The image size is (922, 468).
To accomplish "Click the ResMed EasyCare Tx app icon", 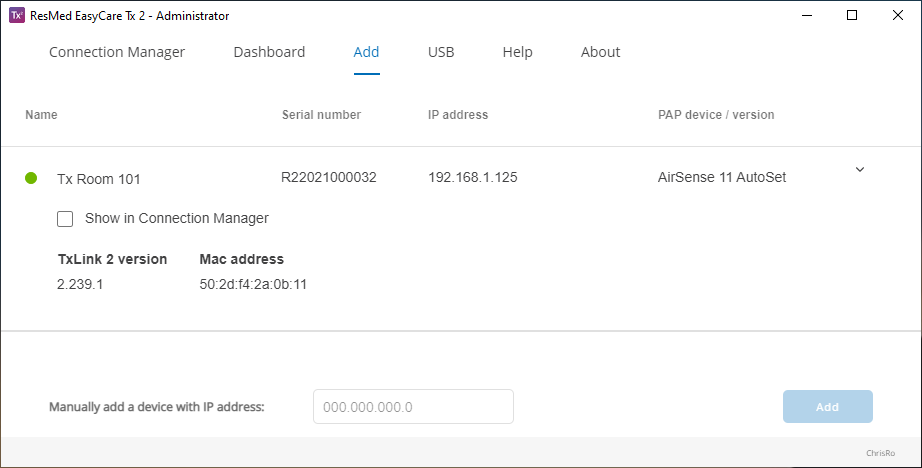I will 17,16.
